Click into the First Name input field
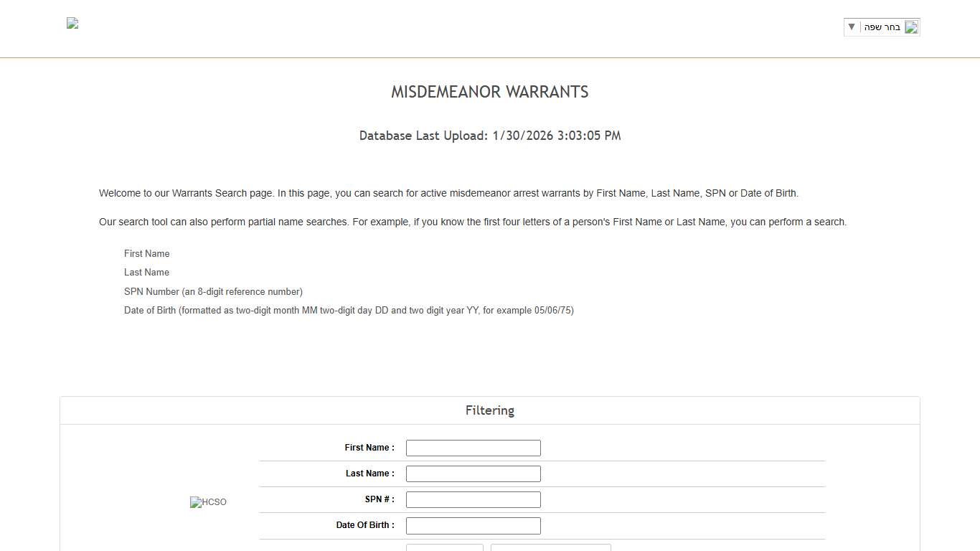Screen dimensions: 980x551 (x=473, y=448)
